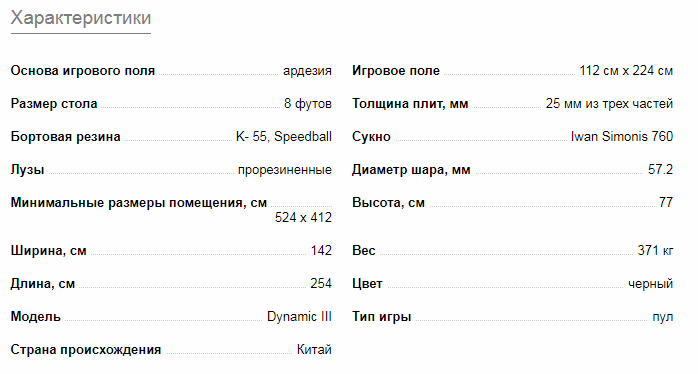Click the K- 55, Speedball value
The image size is (698, 374).
(x=284, y=137)
